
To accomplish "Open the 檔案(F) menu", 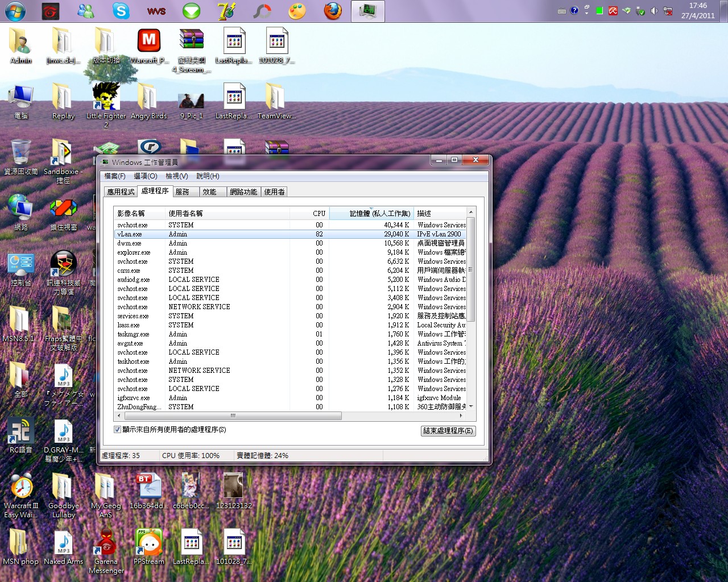I will [x=115, y=176].
